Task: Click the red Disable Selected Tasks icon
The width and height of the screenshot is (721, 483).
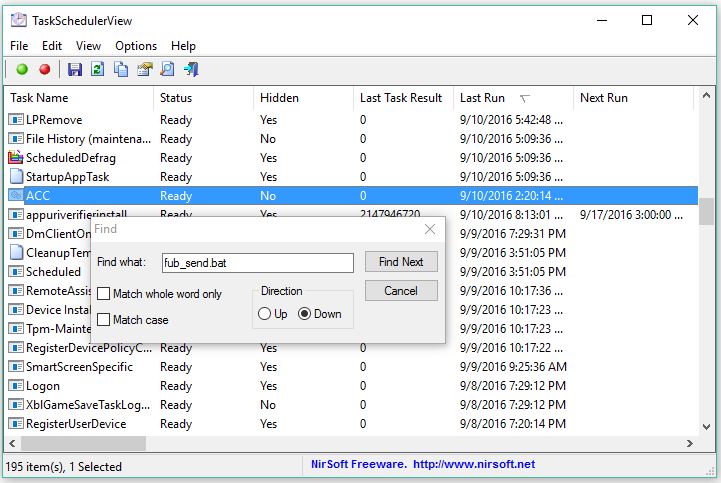Action: (x=45, y=69)
